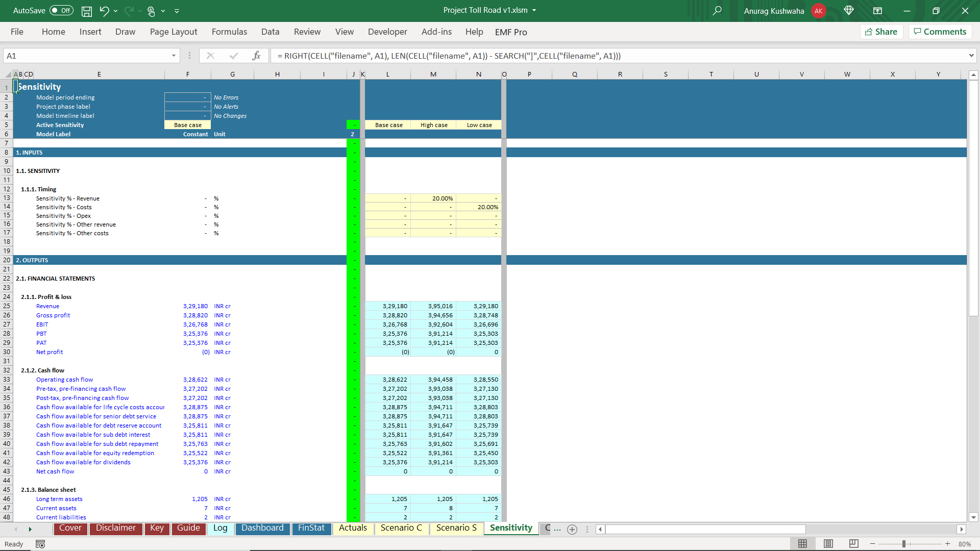Open the Formulas ribbon tab

click(229, 32)
